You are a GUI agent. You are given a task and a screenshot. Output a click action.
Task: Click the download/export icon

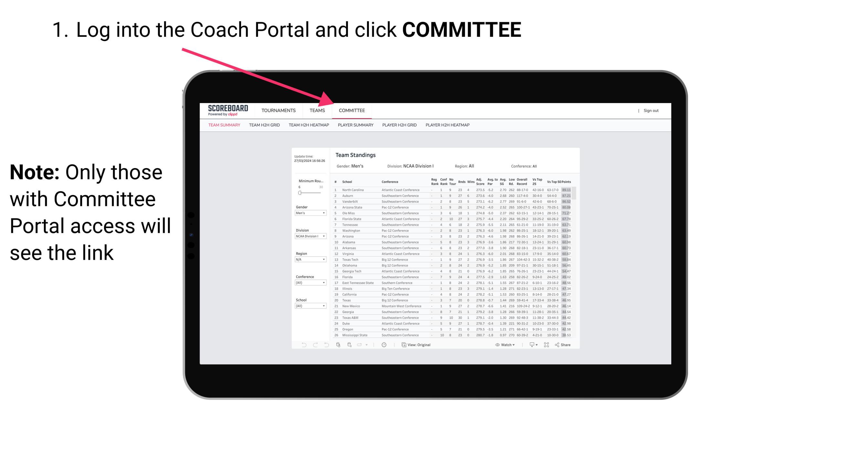(x=528, y=345)
